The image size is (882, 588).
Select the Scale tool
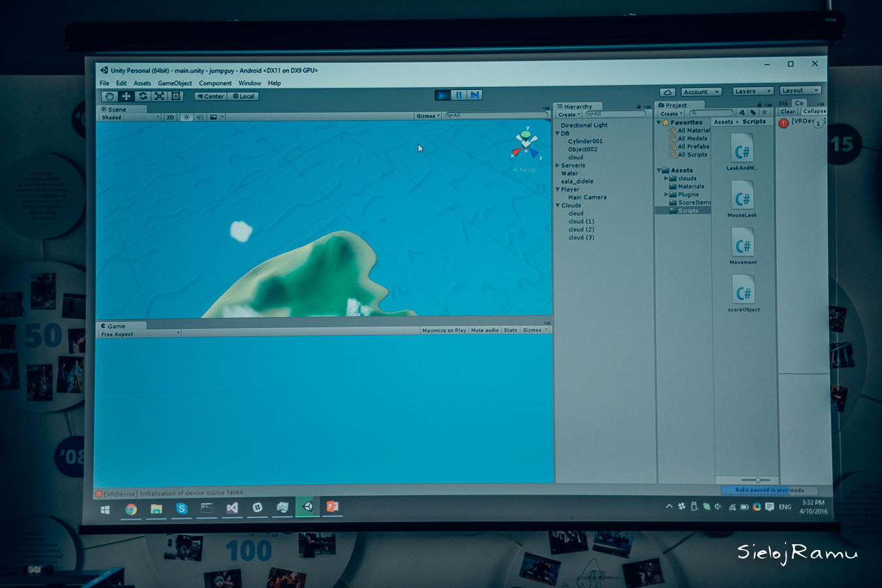pyautogui.click(x=160, y=96)
